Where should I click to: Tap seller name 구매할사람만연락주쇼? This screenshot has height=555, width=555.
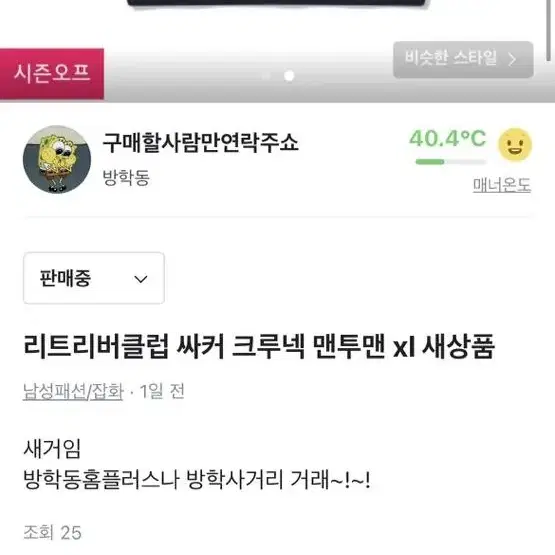[200, 143]
